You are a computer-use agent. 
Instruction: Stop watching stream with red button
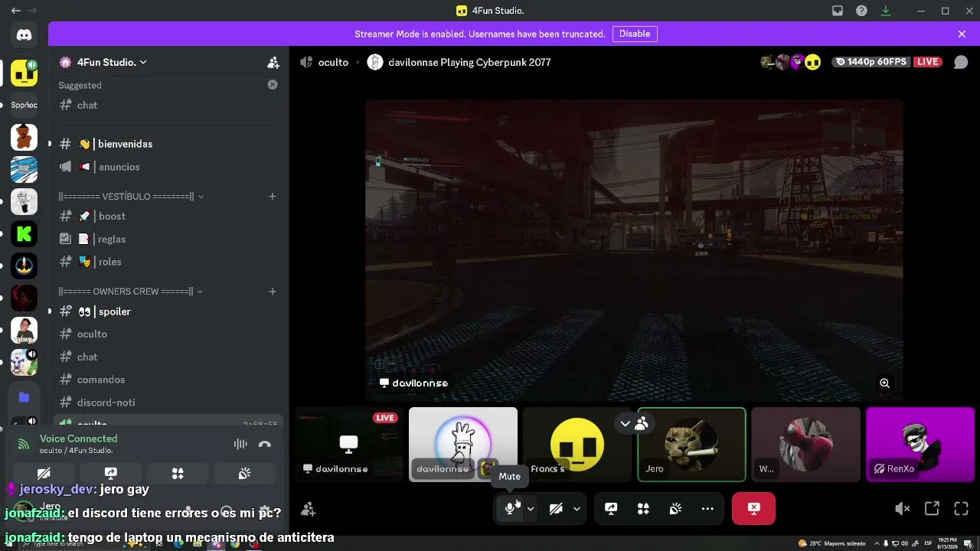pyautogui.click(x=753, y=509)
